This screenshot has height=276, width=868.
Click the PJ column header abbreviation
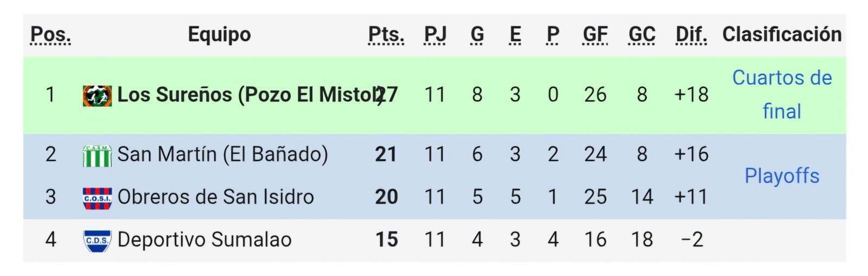click(435, 35)
